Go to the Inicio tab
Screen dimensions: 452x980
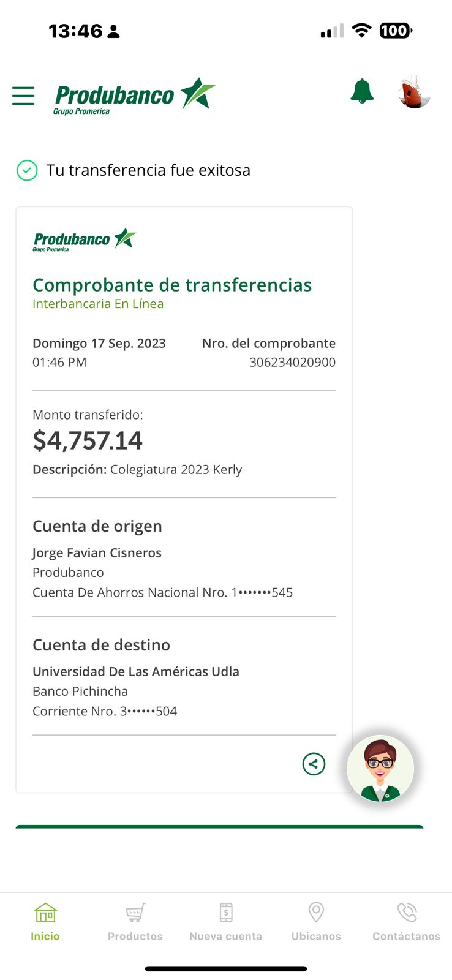(x=45, y=922)
